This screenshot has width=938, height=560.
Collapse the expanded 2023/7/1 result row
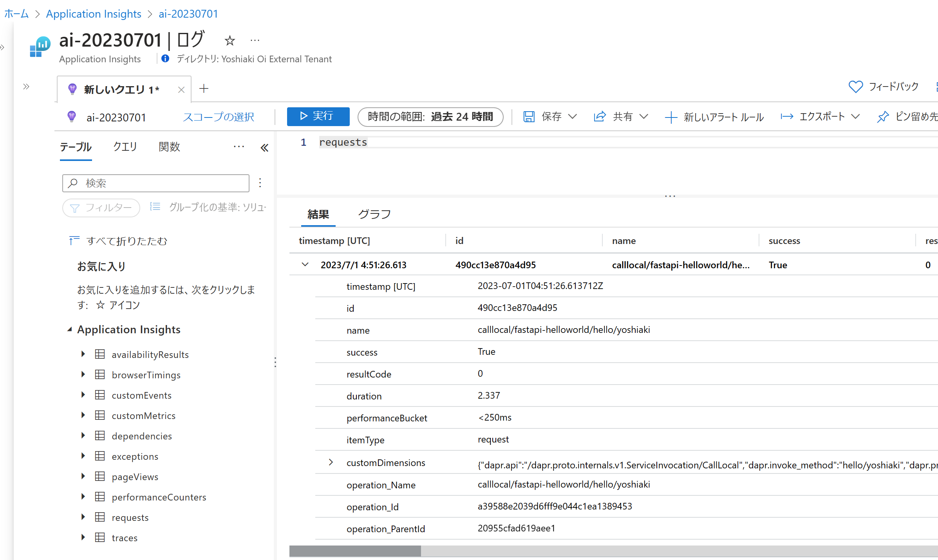(305, 265)
